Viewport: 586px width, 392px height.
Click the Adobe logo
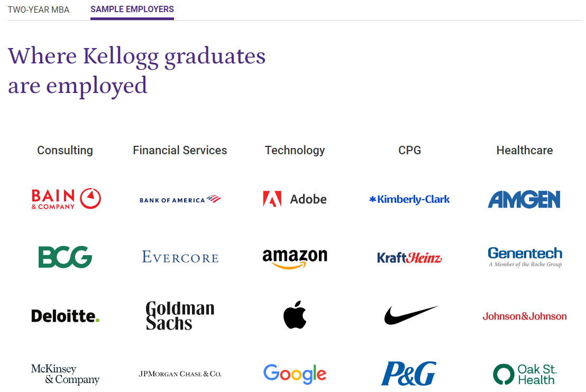pyautogui.click(x=295, y=199)
